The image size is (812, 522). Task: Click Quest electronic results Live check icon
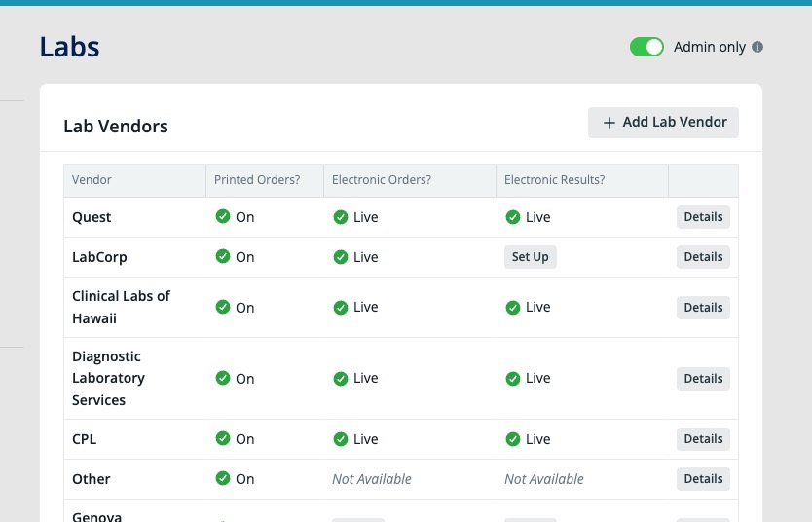(x=513, y=217)
